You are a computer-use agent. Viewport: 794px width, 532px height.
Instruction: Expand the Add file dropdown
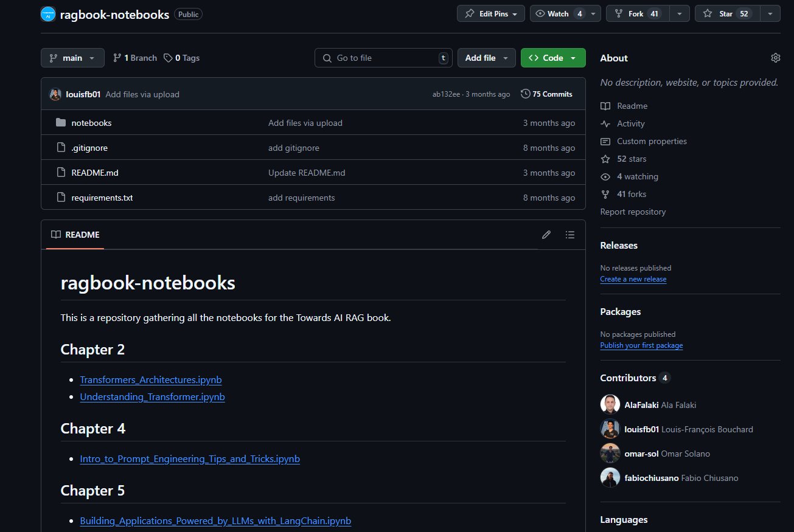(x=487, y=58)
